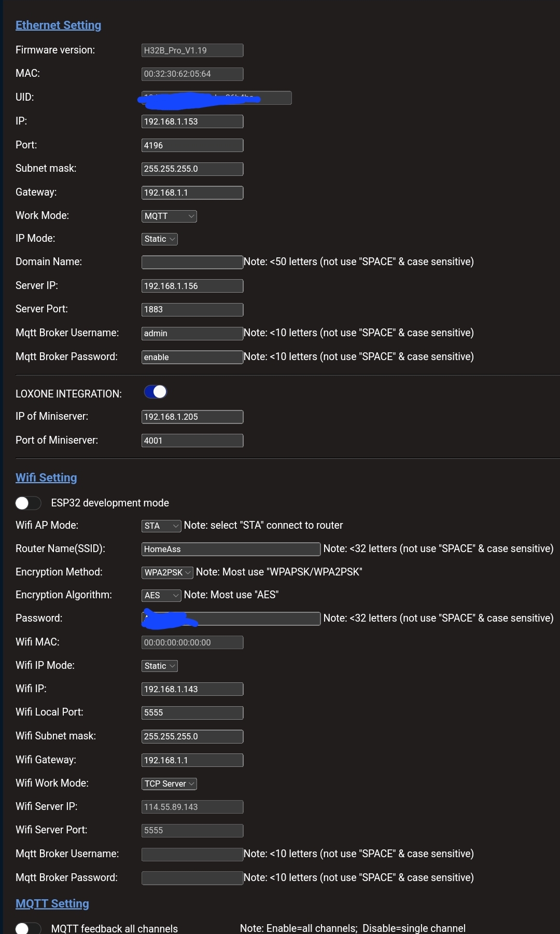Click the Wifi Setting heading link

pyautogui.click(x=46, y=477)
